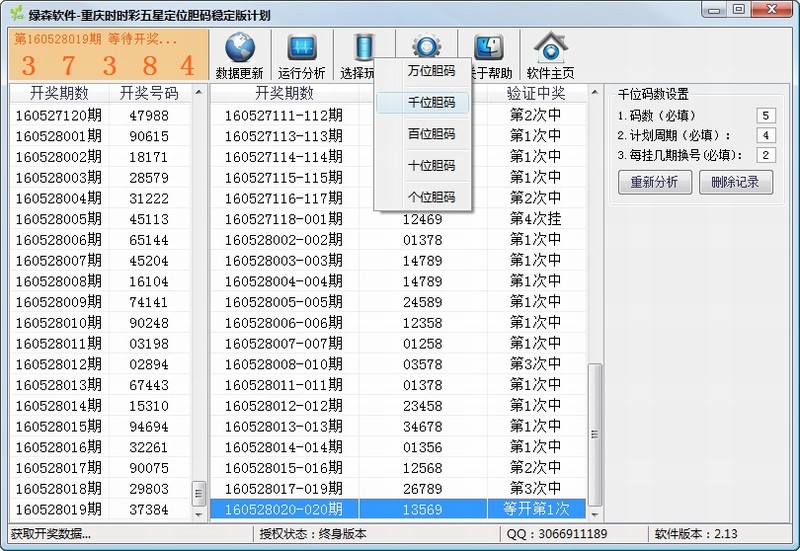Viewport: 800px width, 551px height.
Task: Go to 软件主页 via the house icon
Action: [x=550, y=49]
